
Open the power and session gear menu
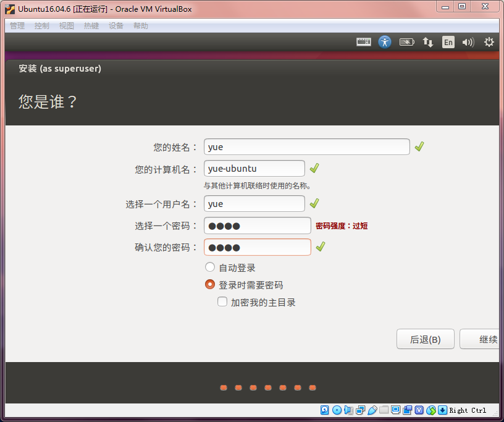coord(489,42)
